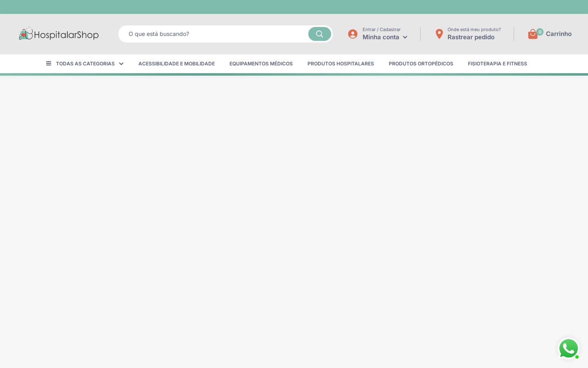Open Produtos Ortopédicos menu
Image resolution: width=588 pixels, height=368 pixels.
[421, 64]
